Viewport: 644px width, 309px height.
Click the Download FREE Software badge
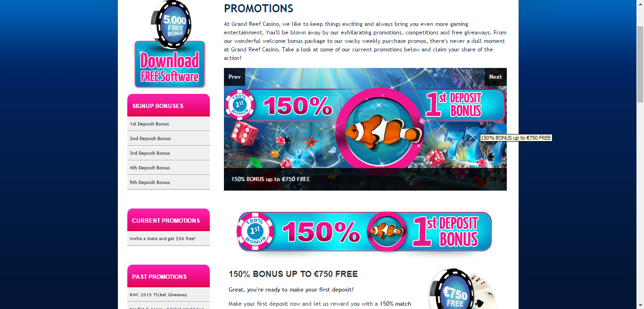click(170, 64)
